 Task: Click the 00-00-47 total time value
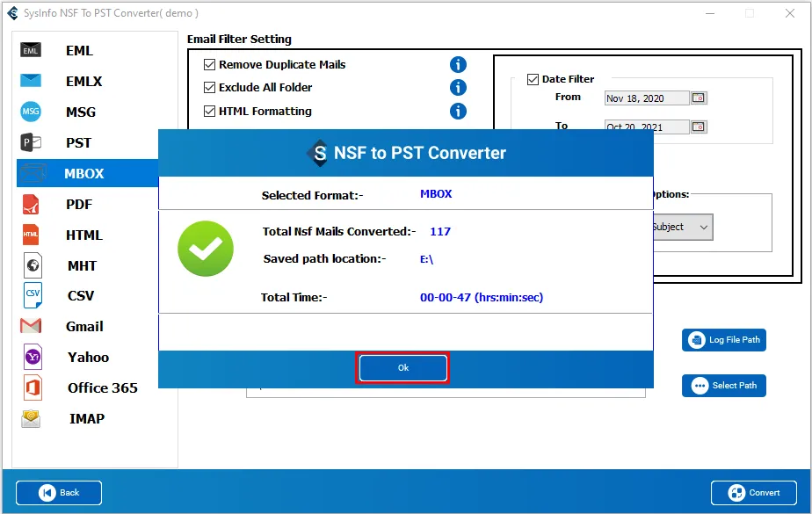482,297
